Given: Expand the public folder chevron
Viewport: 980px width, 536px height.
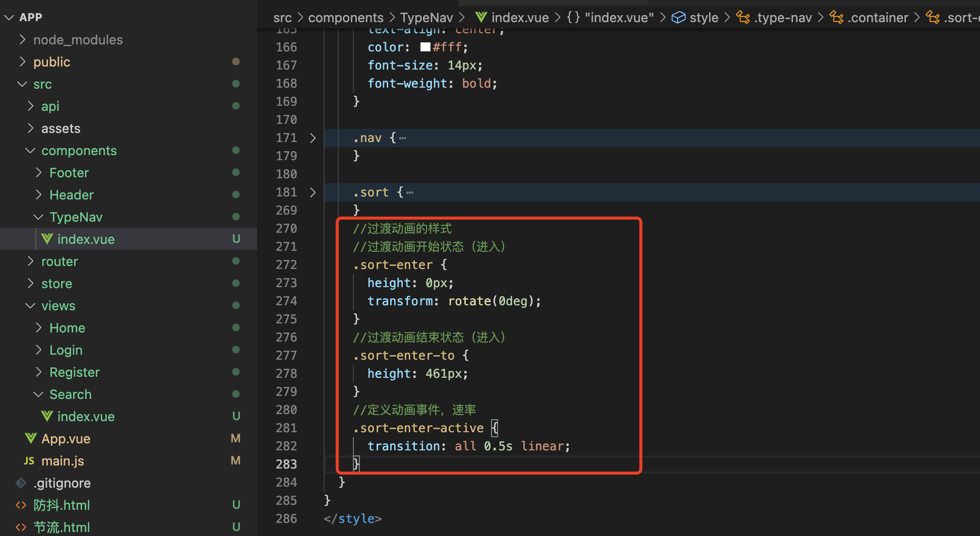Looking at the screenshot, I should pos(22,61).
